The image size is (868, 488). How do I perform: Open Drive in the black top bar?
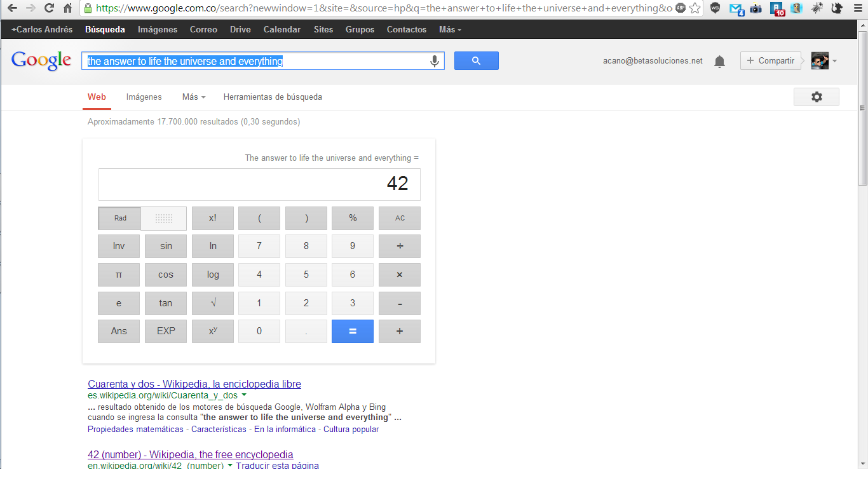[240, 30]
